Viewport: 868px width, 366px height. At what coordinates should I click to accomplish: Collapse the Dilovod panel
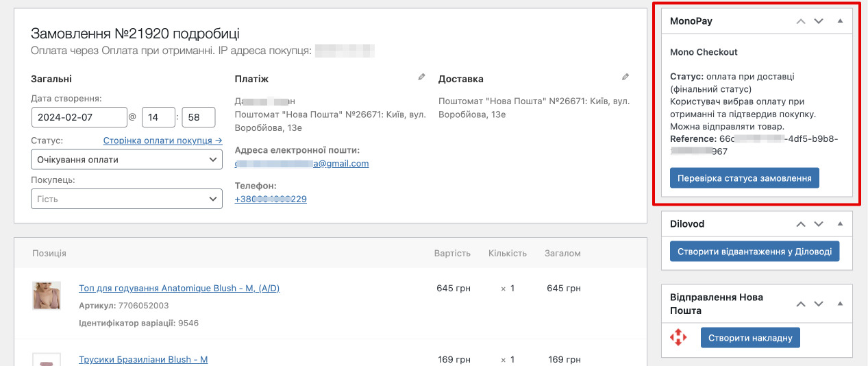click(x=840, y=224)
